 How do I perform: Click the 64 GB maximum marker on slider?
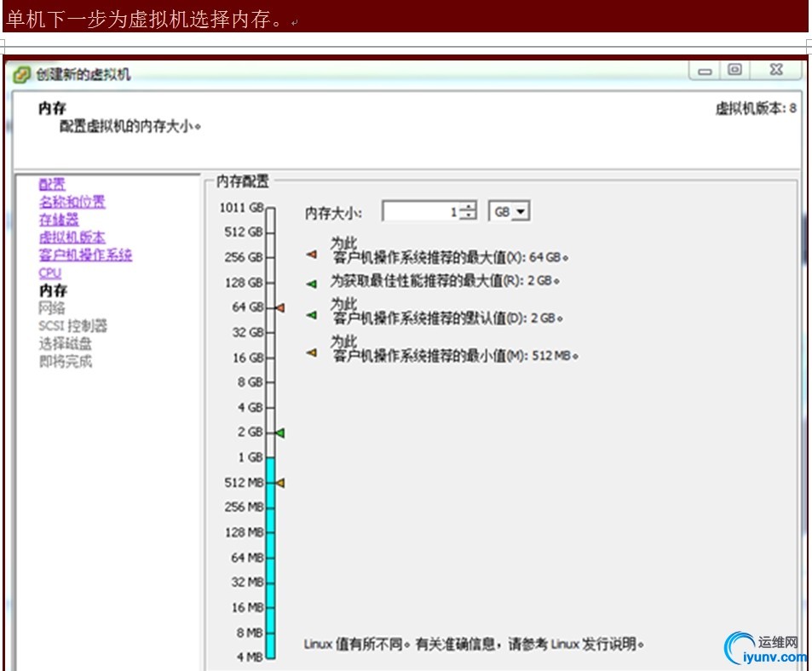[x=280, y=307]
